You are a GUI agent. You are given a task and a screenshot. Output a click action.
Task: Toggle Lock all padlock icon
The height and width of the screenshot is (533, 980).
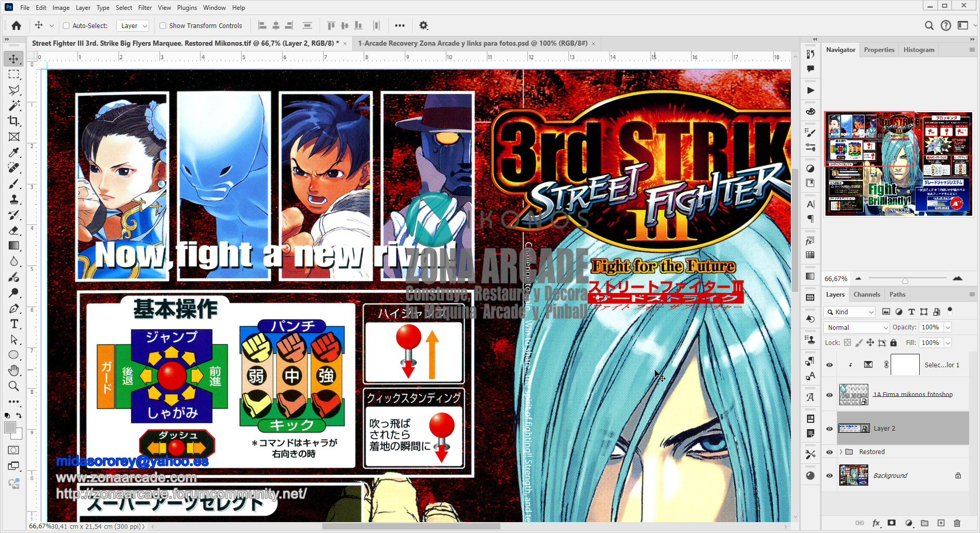(x=894, y=343)
